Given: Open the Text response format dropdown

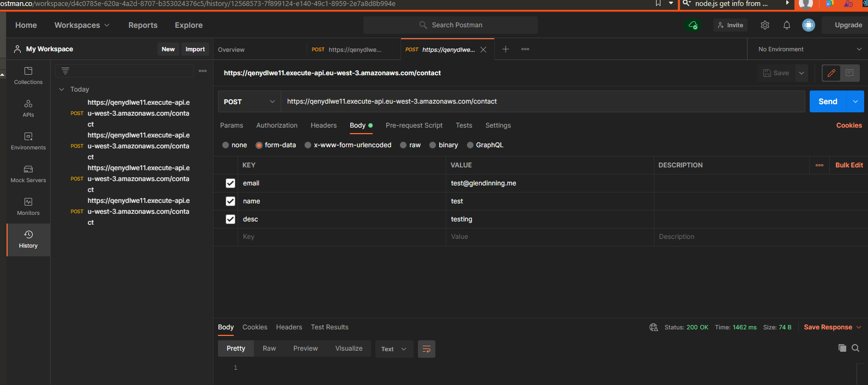Looking at the screenshot, I should pos(394,349).
